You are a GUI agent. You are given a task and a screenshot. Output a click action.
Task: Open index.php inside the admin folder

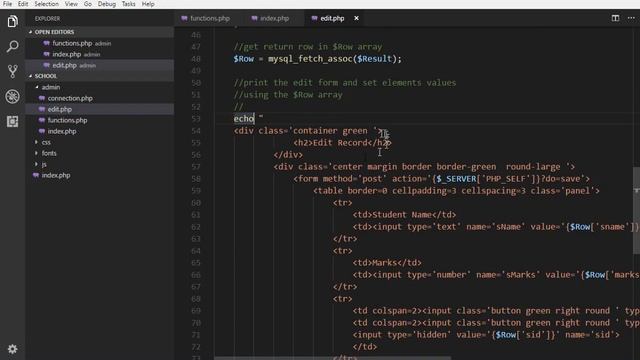pos(62,131)
